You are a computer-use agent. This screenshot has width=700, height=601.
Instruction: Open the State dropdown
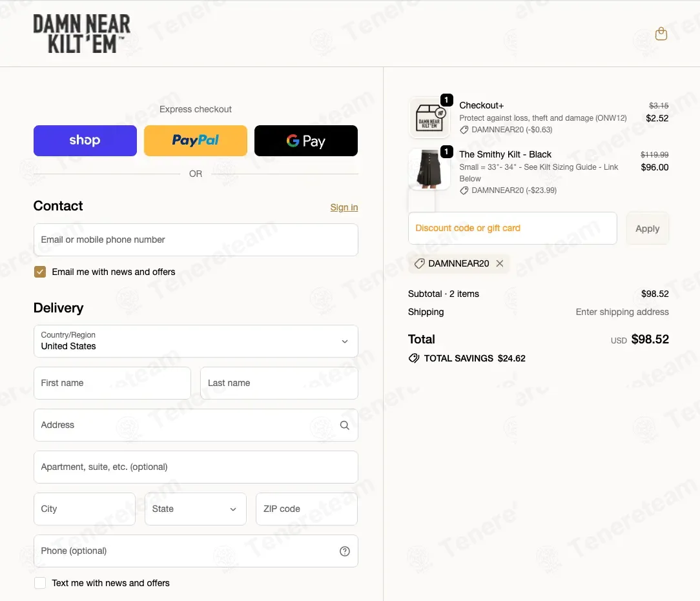tap(196, 509)
